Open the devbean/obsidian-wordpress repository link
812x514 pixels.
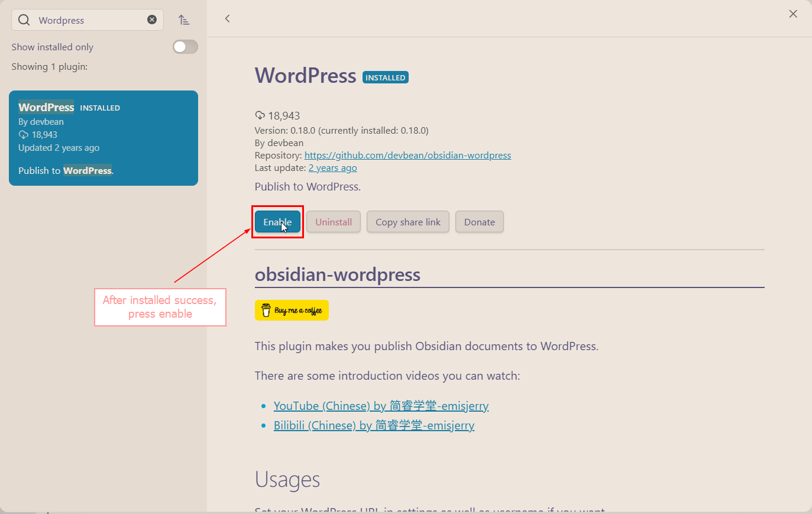pos(407,155)
